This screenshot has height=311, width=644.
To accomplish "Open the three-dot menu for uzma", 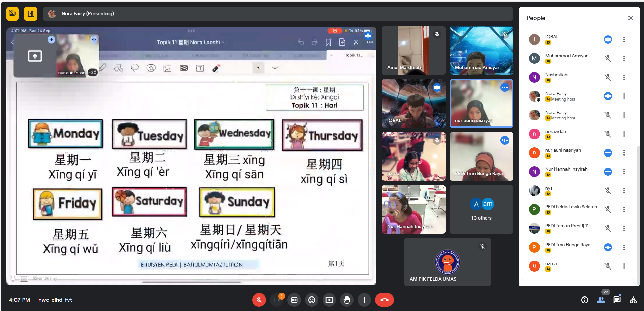I will point(624,266).
